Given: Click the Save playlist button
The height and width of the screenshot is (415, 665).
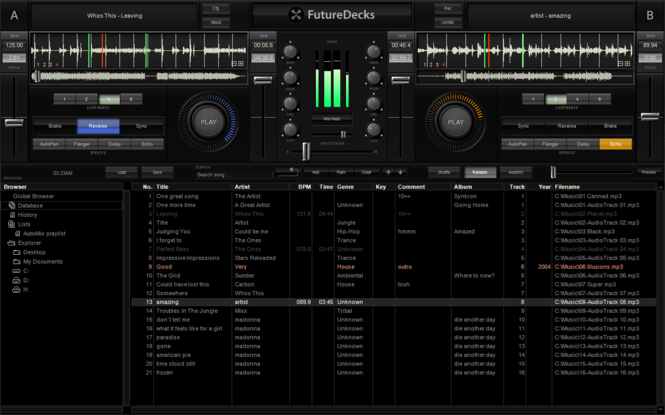Looking at the screenshot, I should (x=157, y=172).
